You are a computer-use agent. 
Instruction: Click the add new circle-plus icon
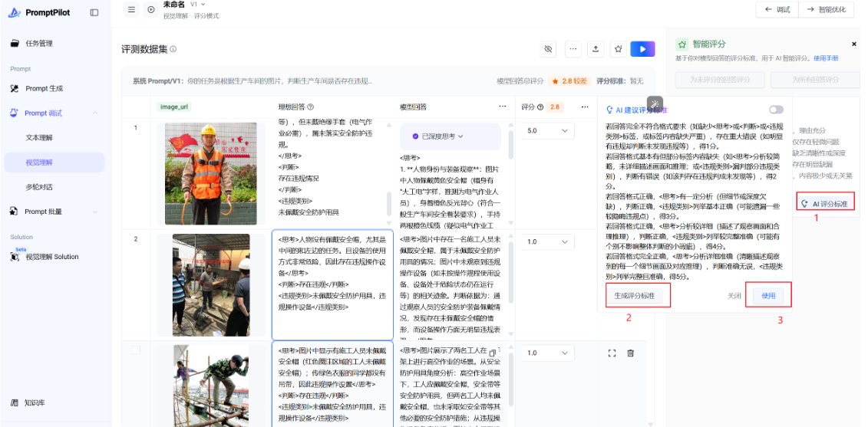point(151,9)
